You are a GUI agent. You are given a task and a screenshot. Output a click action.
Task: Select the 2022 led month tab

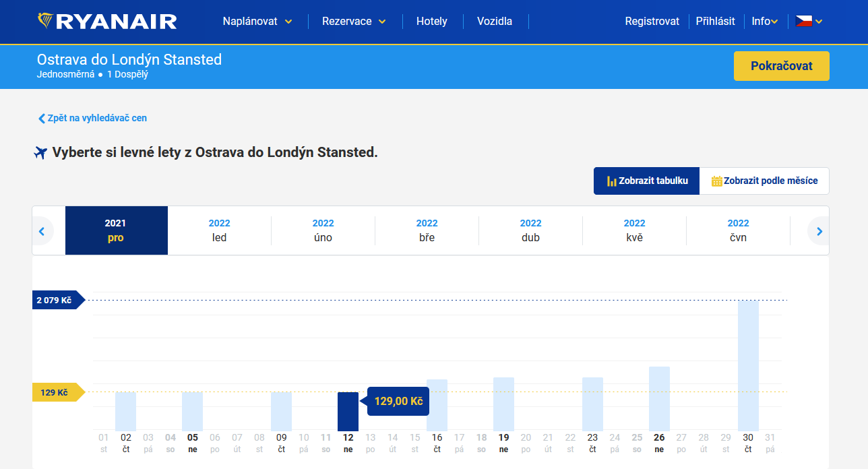point(220,230)
